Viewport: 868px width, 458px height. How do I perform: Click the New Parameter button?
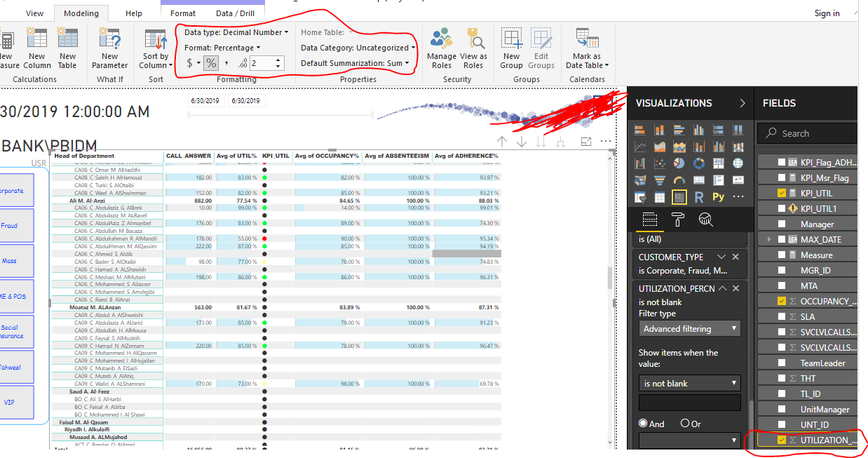tap(110, 48)
